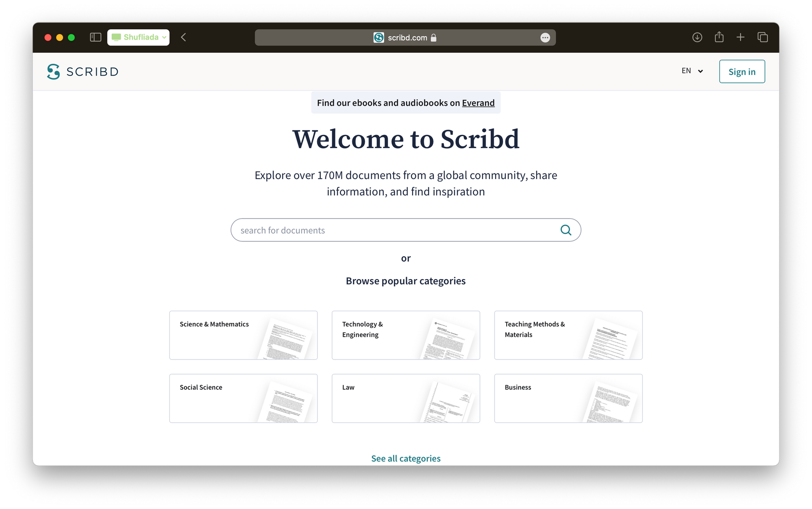This screenshot has width=812, height=509.
Task: Show the Safari downloads icon
Action: click(x=697, y=37)
